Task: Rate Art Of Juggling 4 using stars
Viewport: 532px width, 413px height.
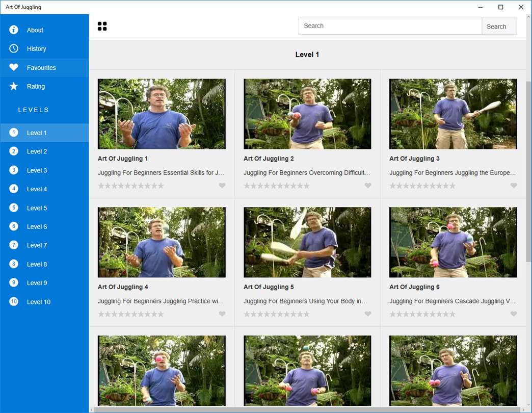Action: tap(131, 314)
